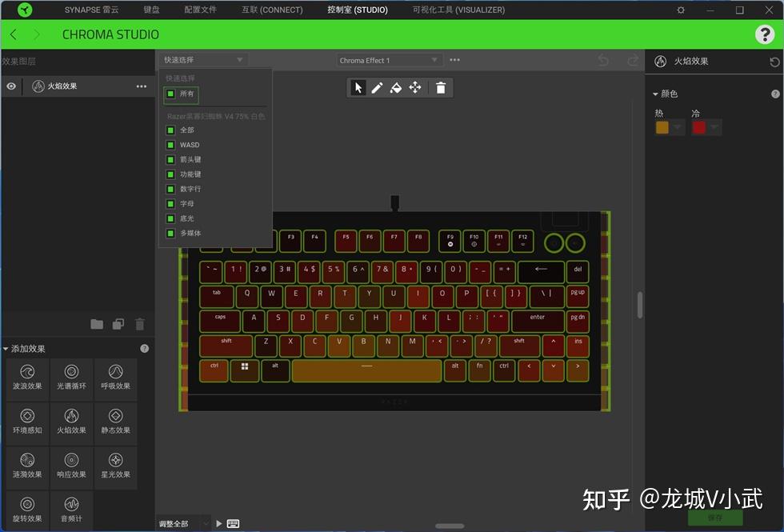Go back with the left arrow
The image size is (784, 532).
click(x=14, y=34)
